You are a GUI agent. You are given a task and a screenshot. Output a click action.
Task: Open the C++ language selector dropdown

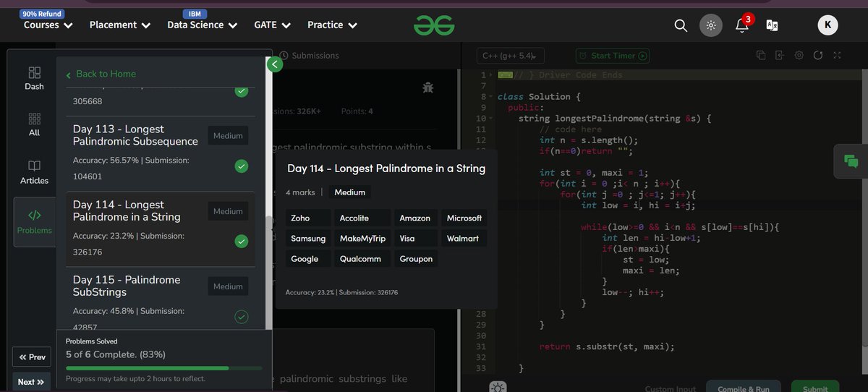pyautogui.click(x=511, y=56)
